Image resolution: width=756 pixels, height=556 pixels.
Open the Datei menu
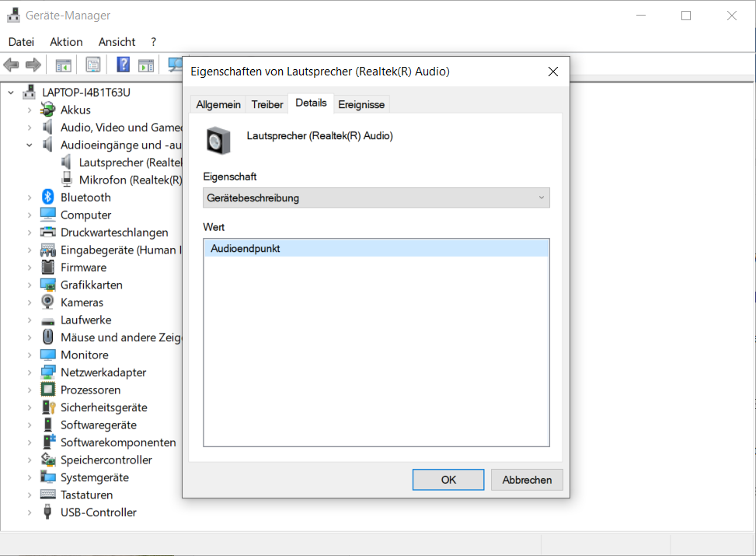(21, 42)
